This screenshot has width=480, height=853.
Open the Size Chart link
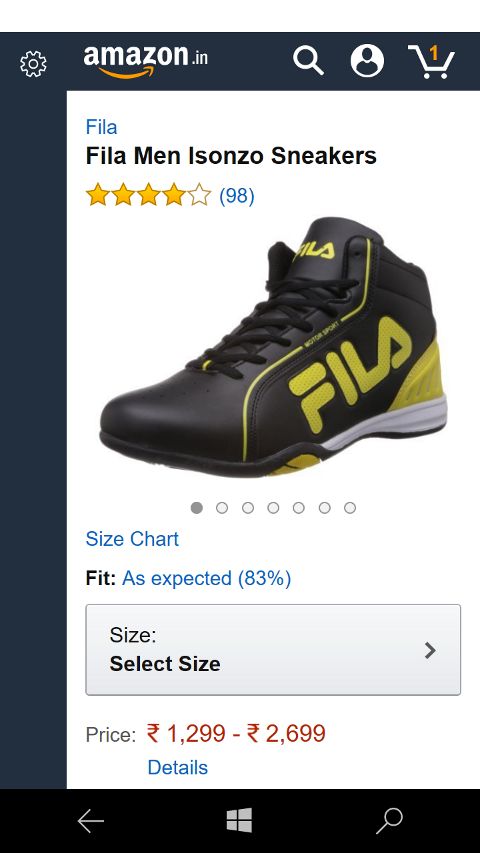pyautogui.click(x=132, y=539)
